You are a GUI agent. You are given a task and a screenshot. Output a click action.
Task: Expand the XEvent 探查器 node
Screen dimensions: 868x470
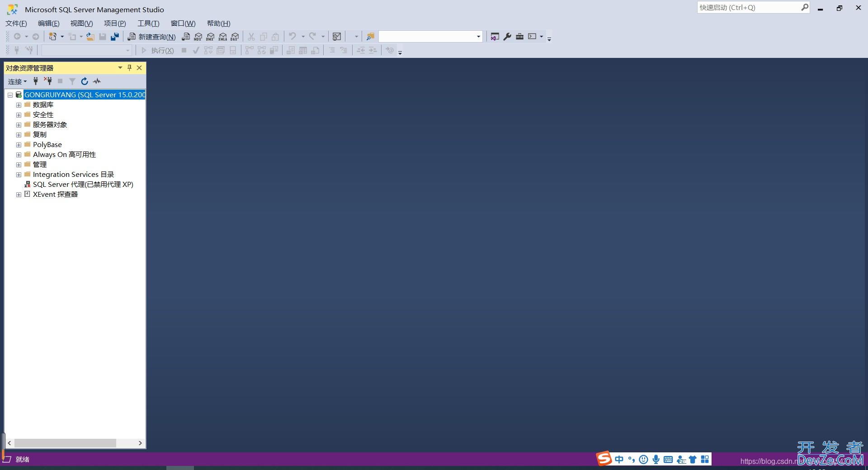pyautogui.click(x=19, y=195)
